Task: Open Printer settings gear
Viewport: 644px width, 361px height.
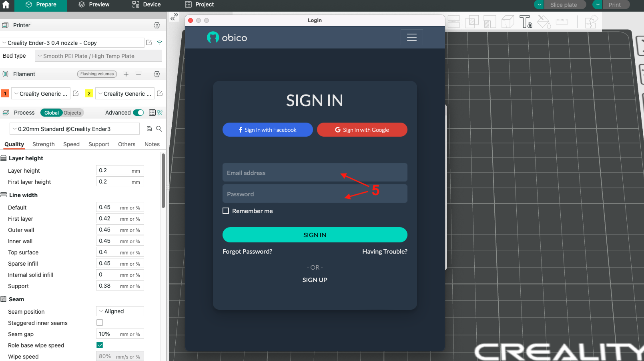Action: click(157, 25)
